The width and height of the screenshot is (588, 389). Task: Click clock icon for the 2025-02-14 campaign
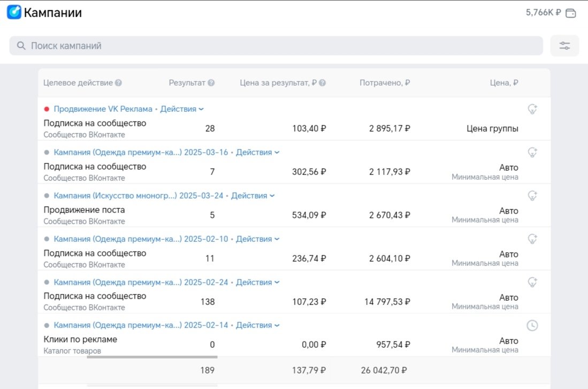coord(532,325)
